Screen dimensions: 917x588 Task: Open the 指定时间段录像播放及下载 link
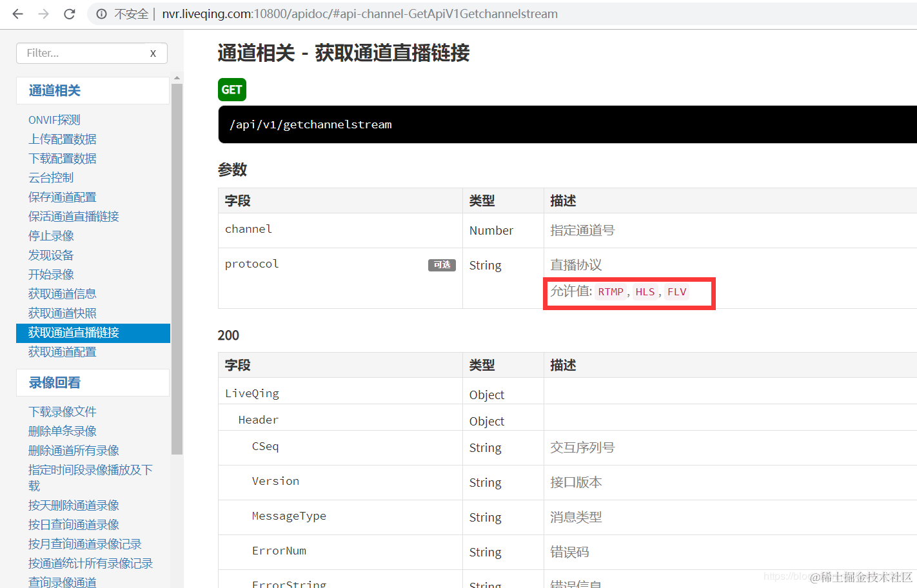pos(90,478)
